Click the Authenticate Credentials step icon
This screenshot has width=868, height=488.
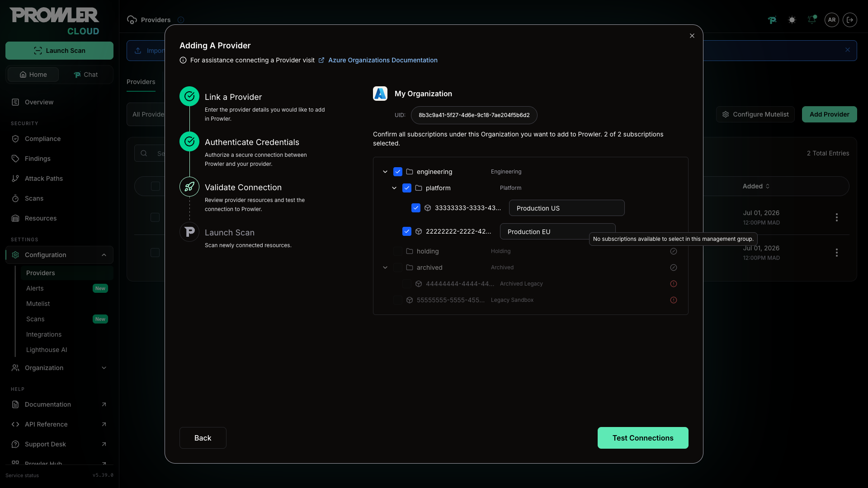coord(189,141)
